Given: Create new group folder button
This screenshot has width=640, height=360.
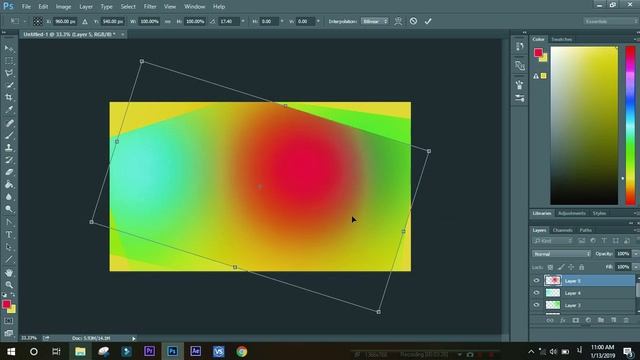Looking at the screenshot, I should tap(601, 320).
